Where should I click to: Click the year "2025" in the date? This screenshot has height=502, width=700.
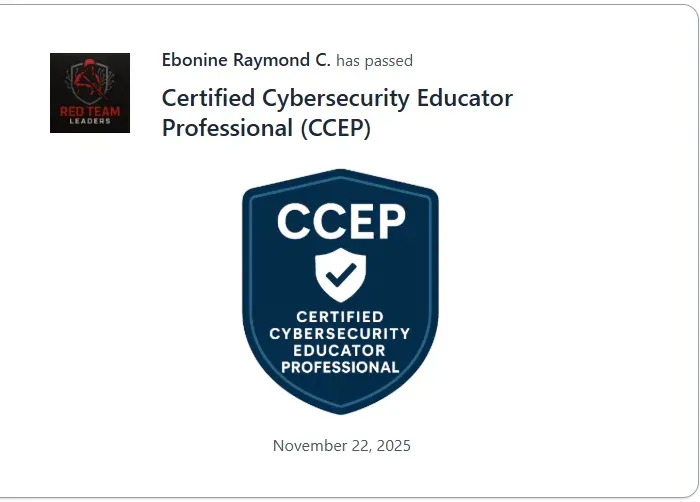point(391,445)
